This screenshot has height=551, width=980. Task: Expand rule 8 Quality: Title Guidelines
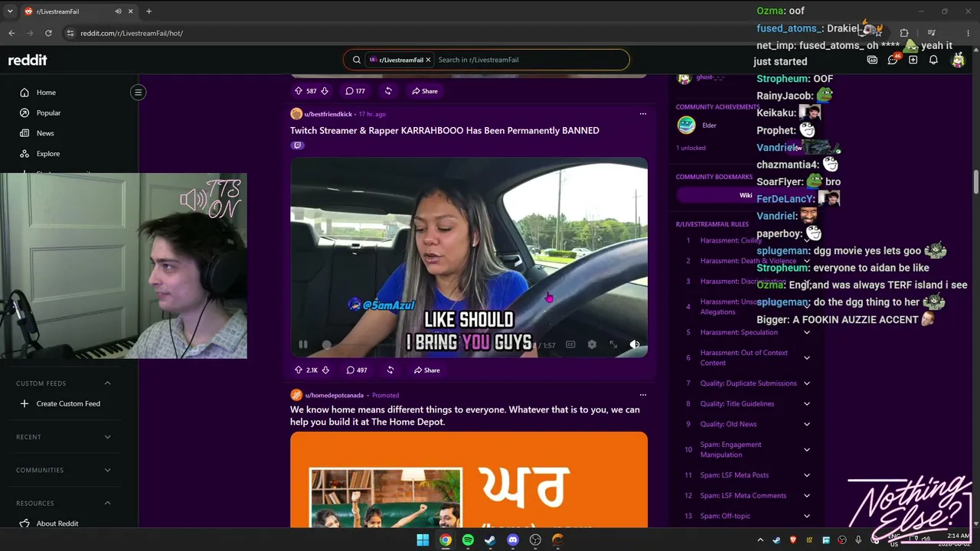(x=806, y=404)
